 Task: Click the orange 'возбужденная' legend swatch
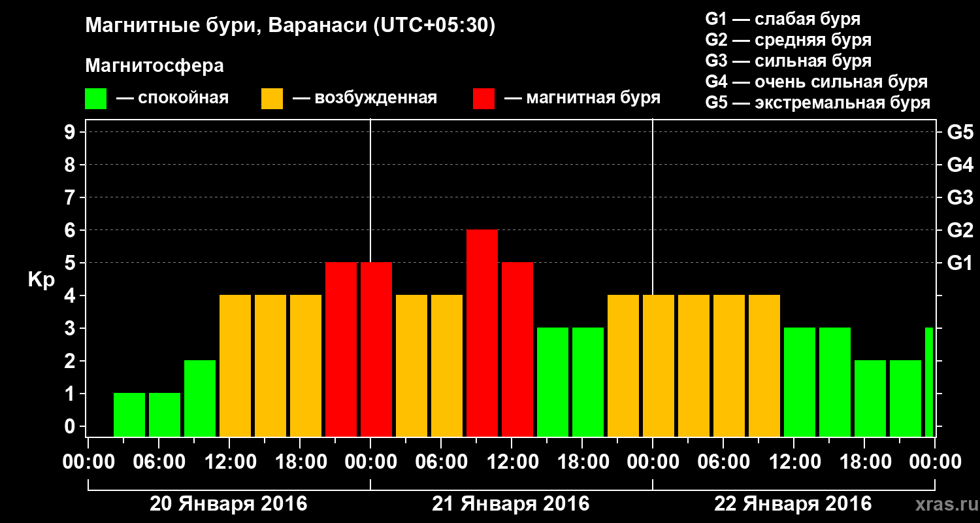[x=272, y=99]
